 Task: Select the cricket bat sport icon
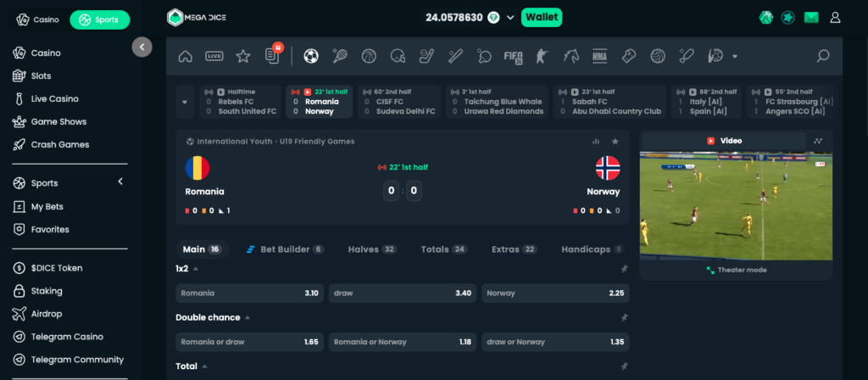tap(687, 56)
